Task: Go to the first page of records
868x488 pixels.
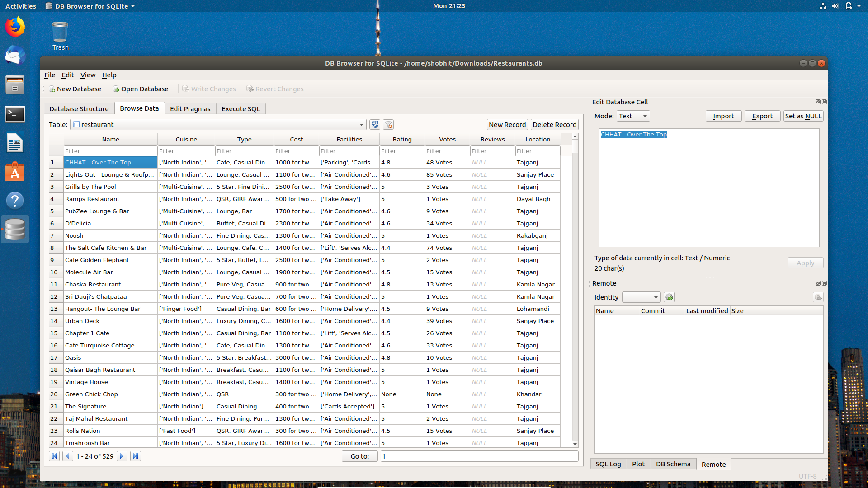Action: coord(54,456)
